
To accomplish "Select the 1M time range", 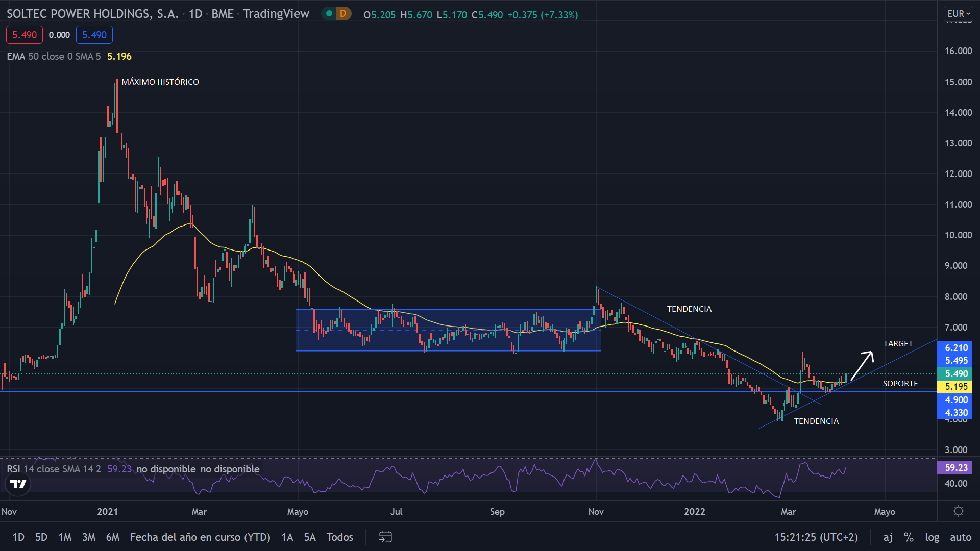I will click(x=65, y=537).
